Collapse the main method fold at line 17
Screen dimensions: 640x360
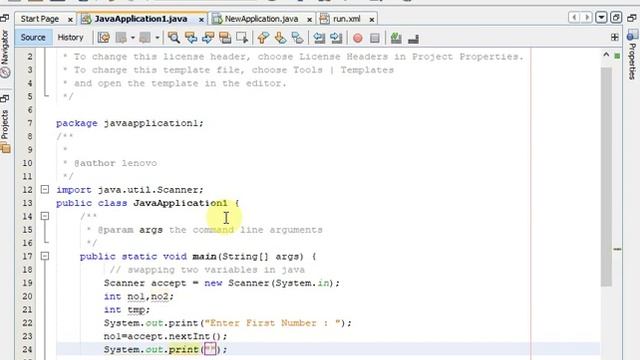coord(45,256)
